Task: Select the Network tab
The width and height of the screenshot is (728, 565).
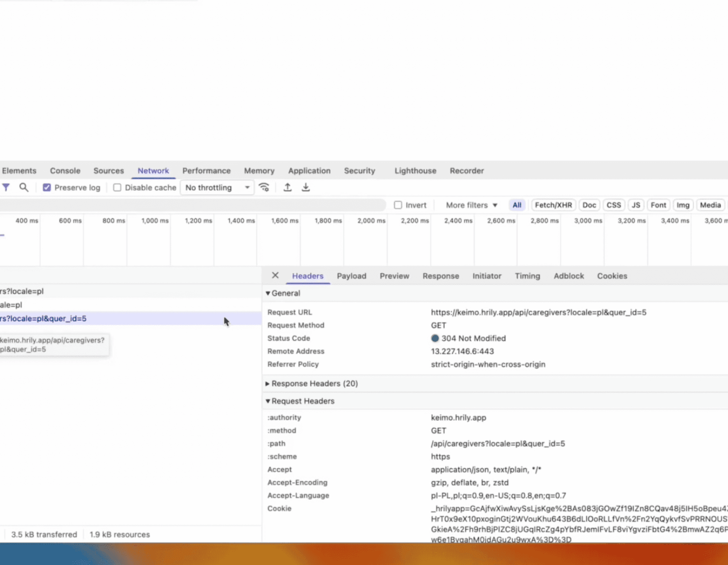Action: [153, 171]
